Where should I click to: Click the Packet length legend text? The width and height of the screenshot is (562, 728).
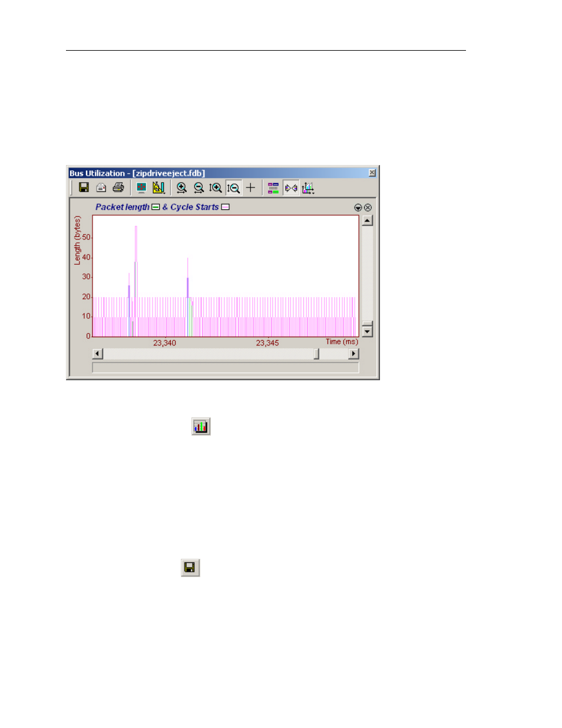[123, 207]
